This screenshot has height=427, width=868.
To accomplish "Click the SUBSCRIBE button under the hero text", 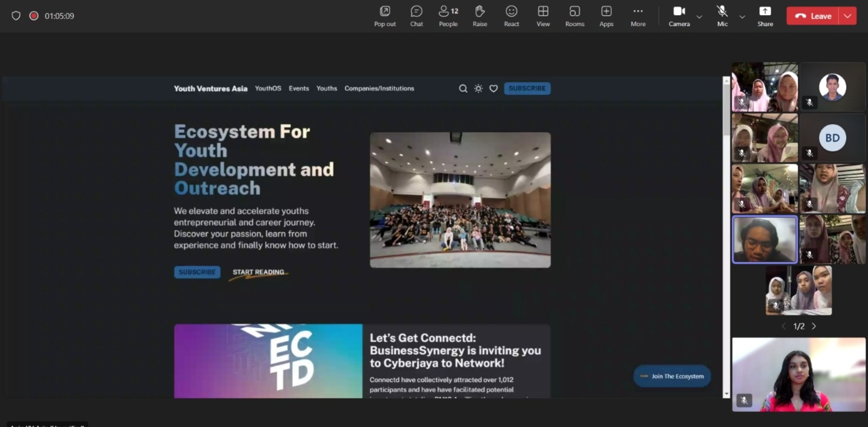I will 197,272.
